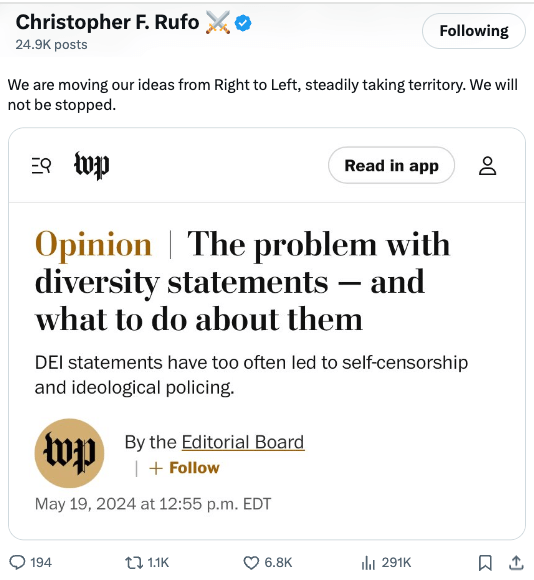This screenshot has width=534, height=580.
Task: Share the post via upload icon
Action: pos(516,563)
